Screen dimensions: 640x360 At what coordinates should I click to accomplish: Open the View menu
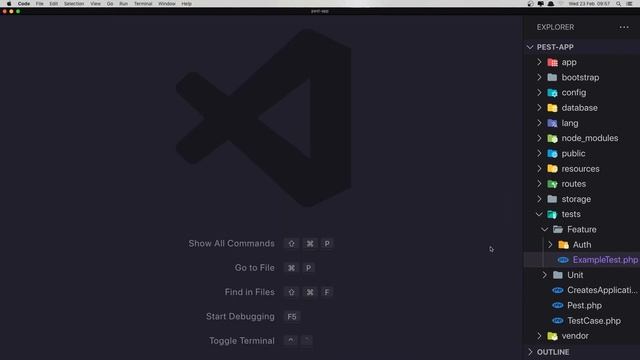(96, 4)
